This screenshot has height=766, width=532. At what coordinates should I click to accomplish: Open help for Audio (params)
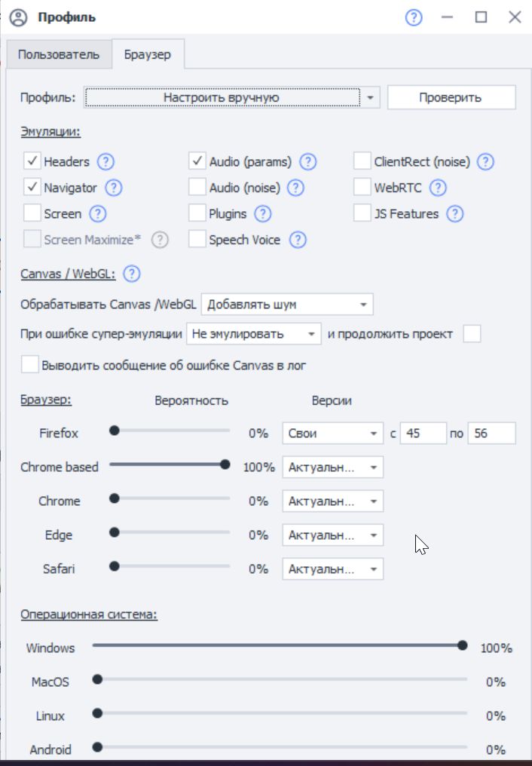click(x=307, y=161)
